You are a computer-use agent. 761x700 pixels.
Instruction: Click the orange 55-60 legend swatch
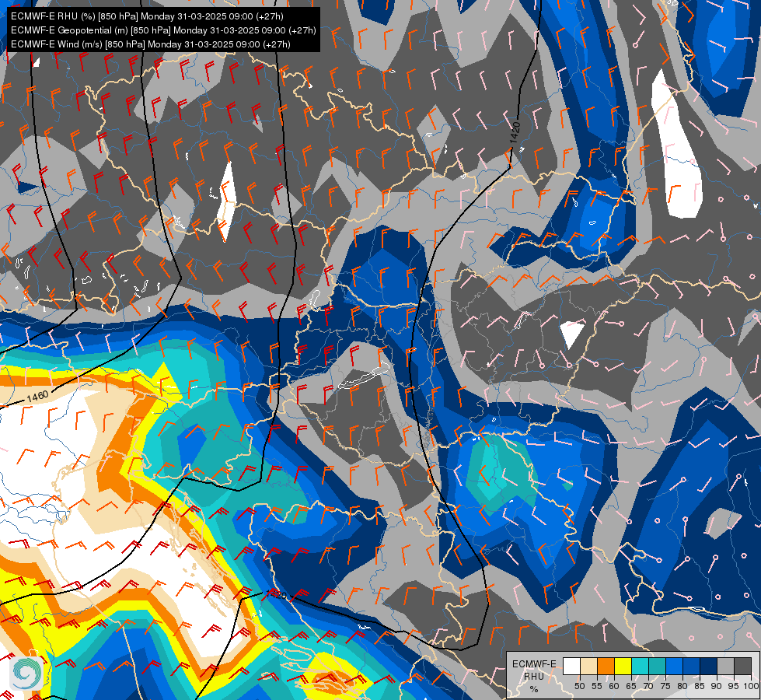point(606,666)
